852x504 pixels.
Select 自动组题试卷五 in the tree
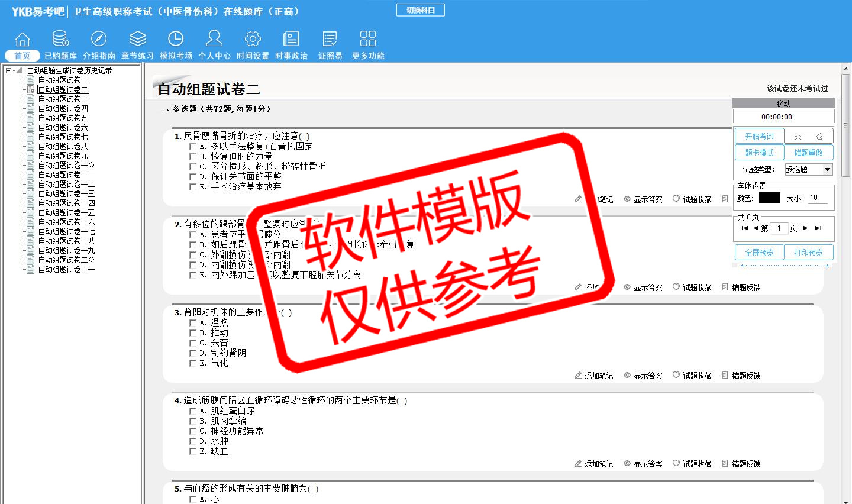click(x=63, y=118)
